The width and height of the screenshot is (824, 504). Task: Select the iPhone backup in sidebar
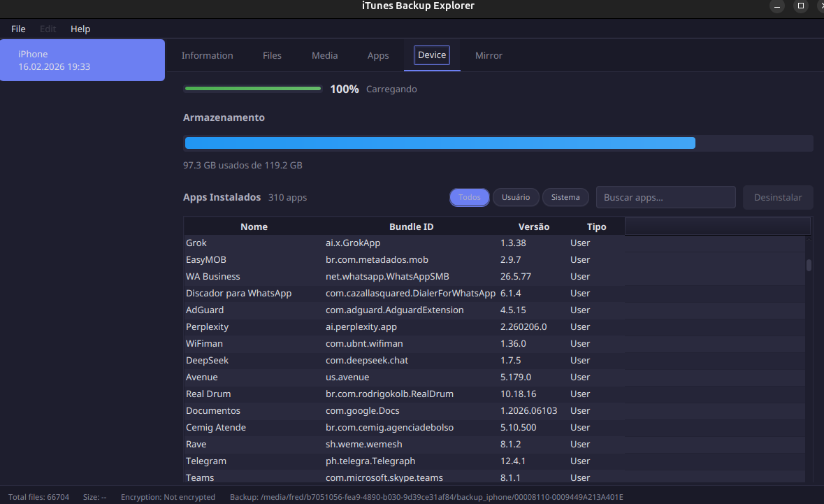click(x=82, y=60)
